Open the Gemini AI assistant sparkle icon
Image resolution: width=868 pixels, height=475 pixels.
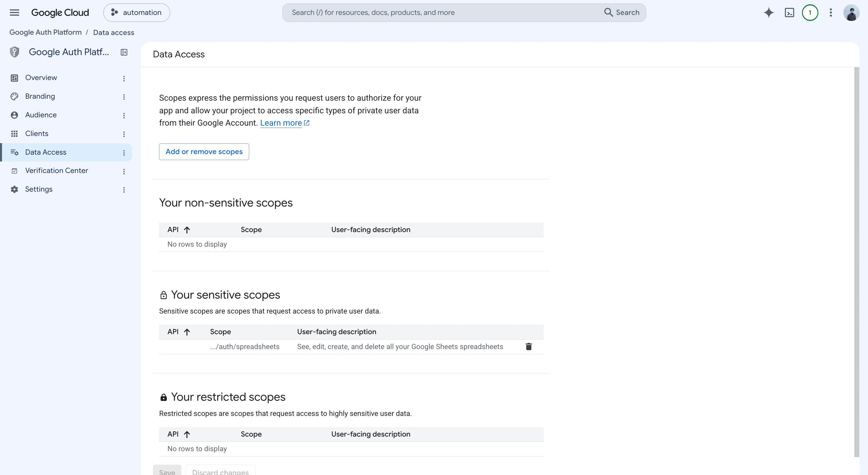(769, 13)
